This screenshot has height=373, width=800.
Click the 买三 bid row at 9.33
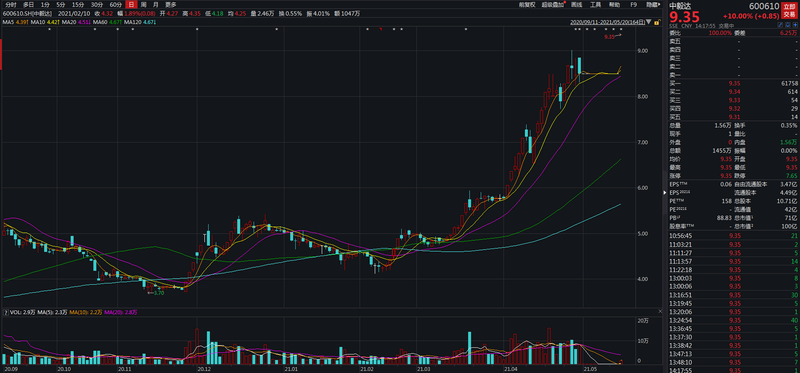[x=733, y=100]
